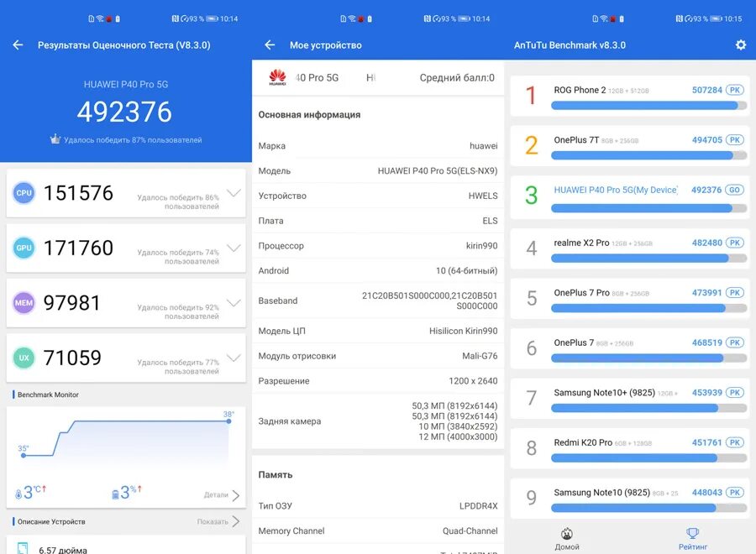This screenshot has width=756, height=554.
Task: Tap the UX score badge icon
Action: [24, 358]
